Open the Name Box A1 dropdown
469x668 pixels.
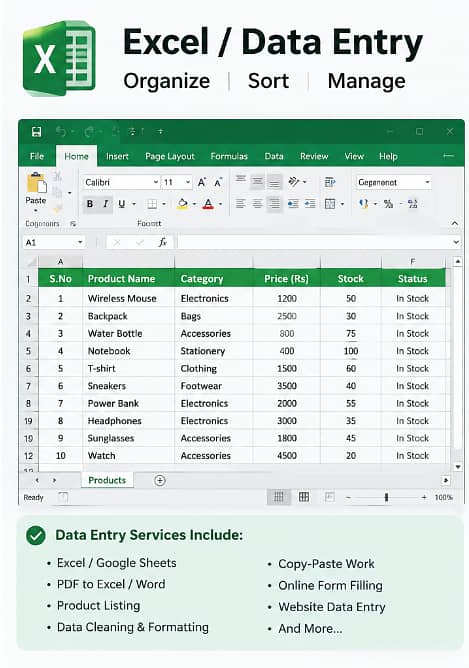coord(80,242)
